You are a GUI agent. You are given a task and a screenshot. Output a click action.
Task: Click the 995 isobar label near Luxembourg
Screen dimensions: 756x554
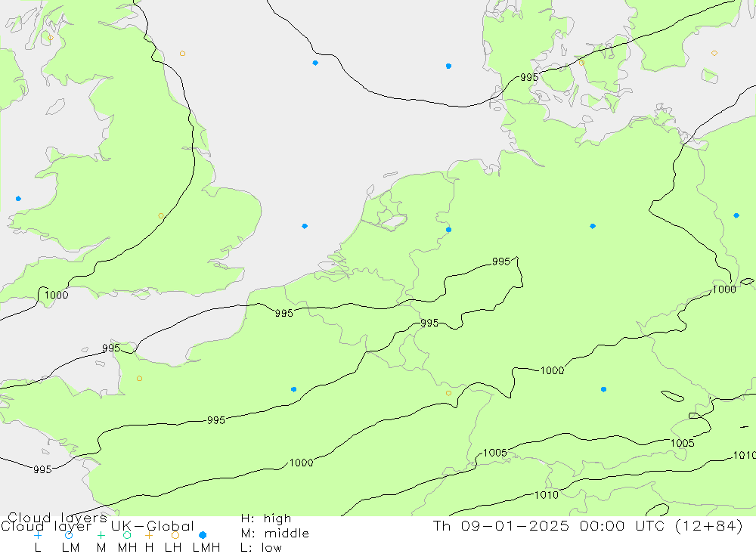pos(429,323)
